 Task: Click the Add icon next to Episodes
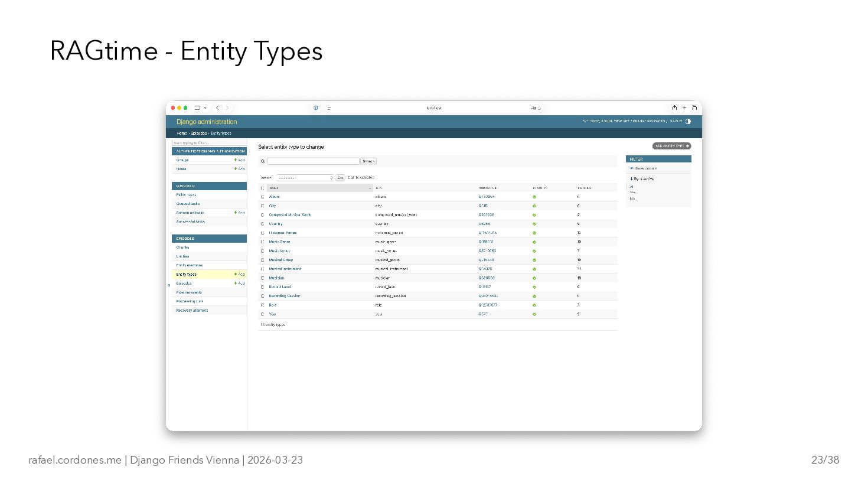point(239,283)
